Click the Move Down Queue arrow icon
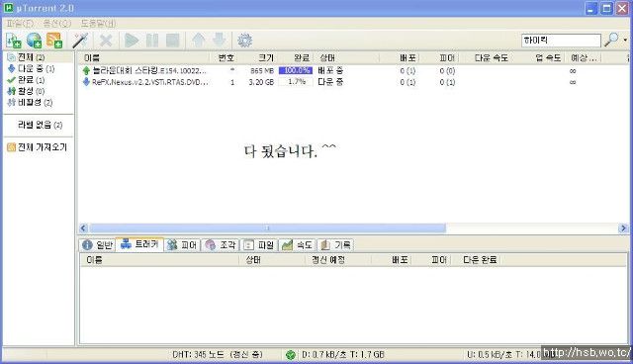Screen dimensions: 633x364 tap(219, 41)
